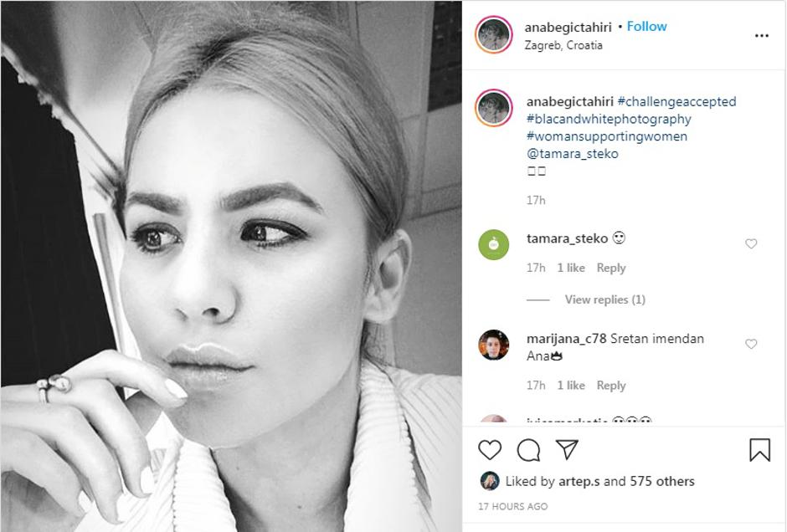The height and width of the screenshot is (532, 787).
Task: Open #challengeaccepted hashtag
Action: click(x=676, y=101)
